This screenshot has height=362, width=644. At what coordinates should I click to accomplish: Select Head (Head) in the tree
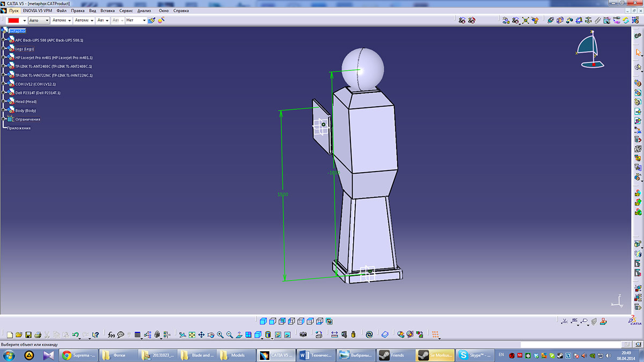pos(26,102)
